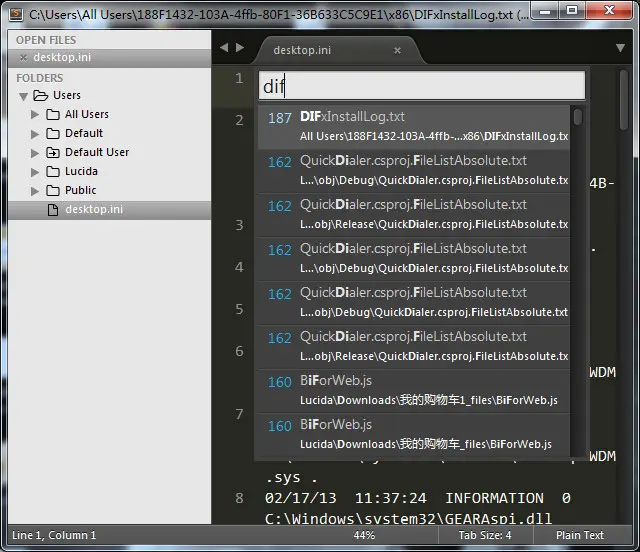The width and height of the screenshot is (640, 552).
Task: Click the Goto Anything search field
Action: tap(422, 86)
